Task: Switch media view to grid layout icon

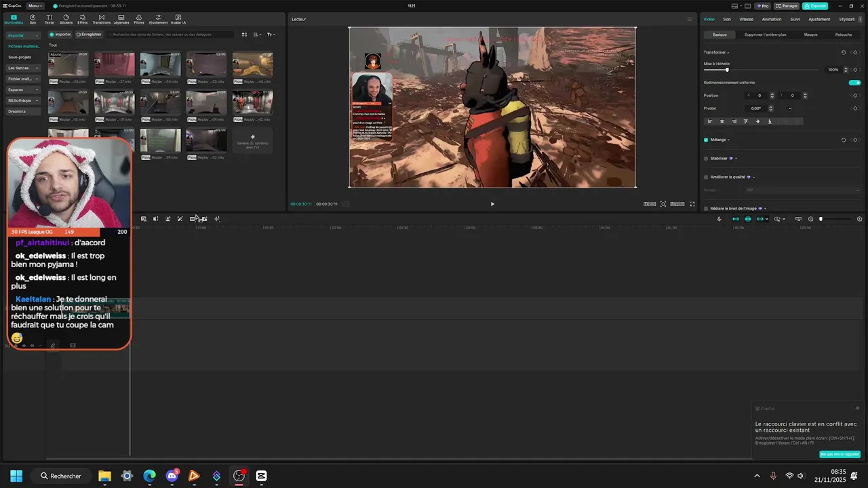Action: click(244, 34)
